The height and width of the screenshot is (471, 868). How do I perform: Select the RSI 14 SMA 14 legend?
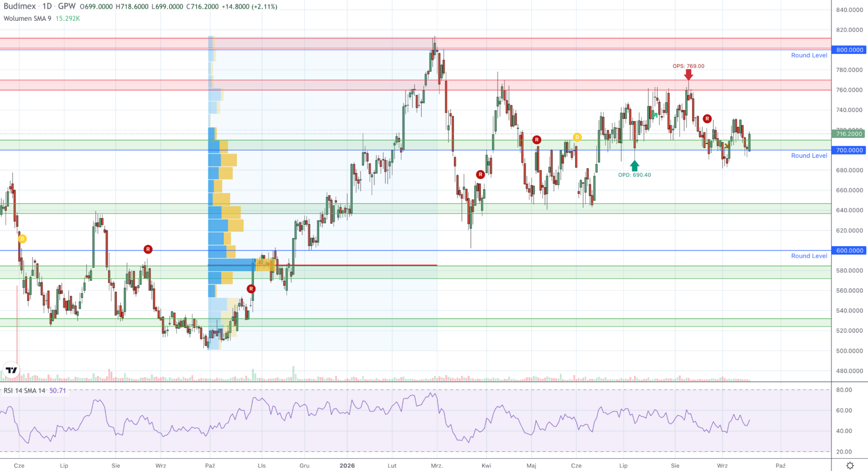(25, 390)
